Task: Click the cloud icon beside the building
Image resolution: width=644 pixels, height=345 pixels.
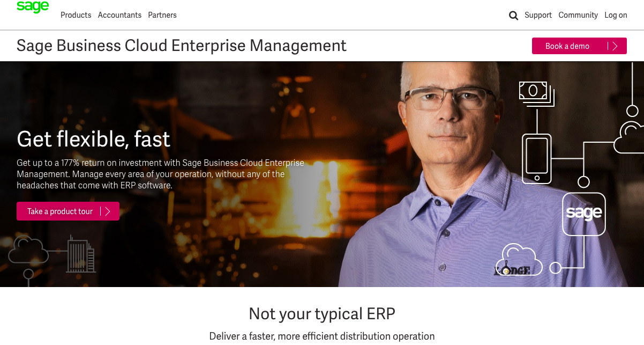Action: 29,250
